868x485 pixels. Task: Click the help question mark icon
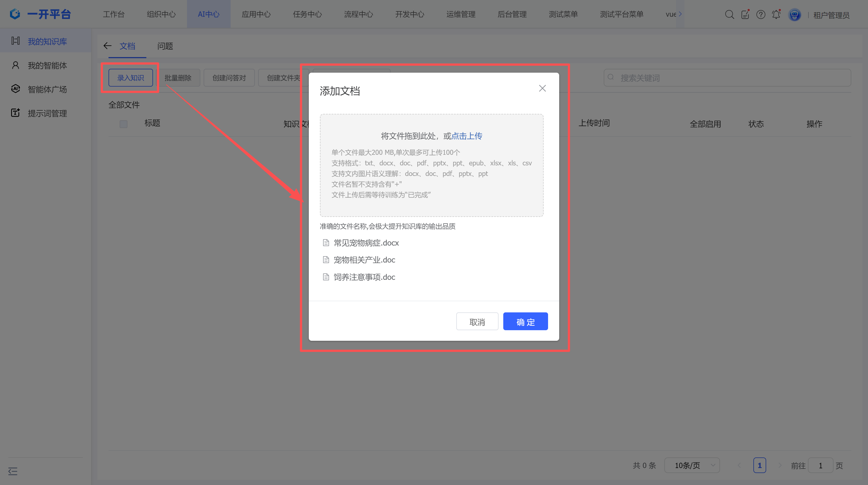point(761,14)
